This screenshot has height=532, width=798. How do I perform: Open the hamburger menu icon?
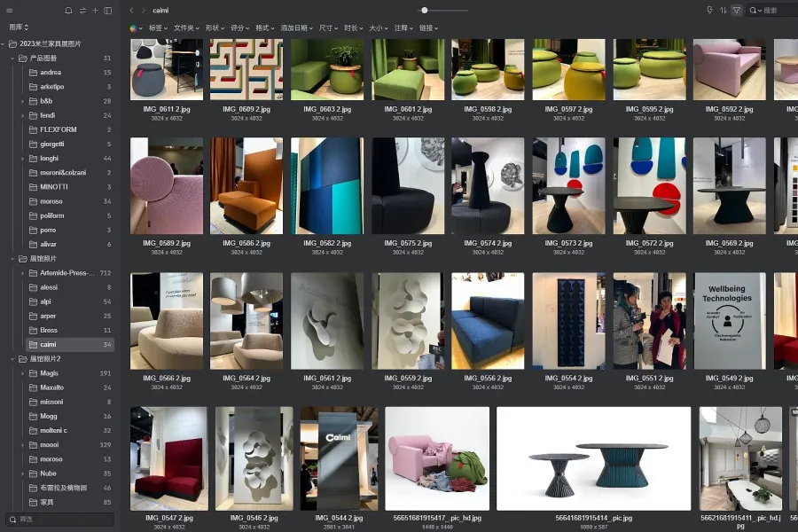pos(9,10)
